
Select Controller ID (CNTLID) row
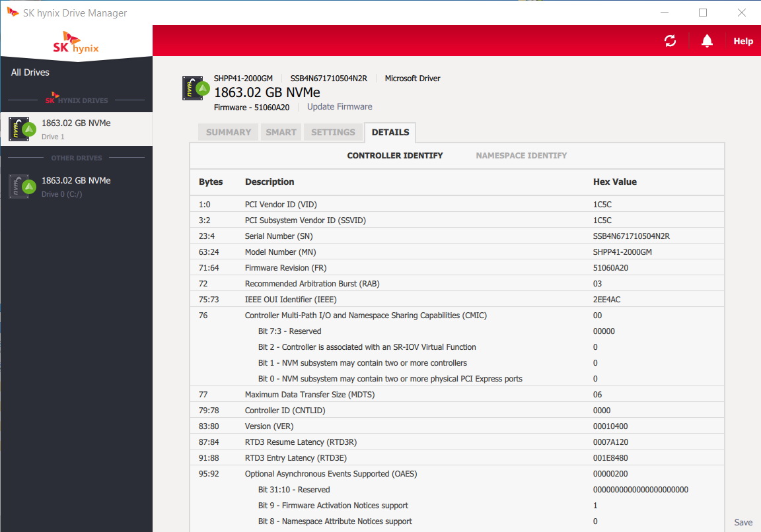[x=456, y=411]
